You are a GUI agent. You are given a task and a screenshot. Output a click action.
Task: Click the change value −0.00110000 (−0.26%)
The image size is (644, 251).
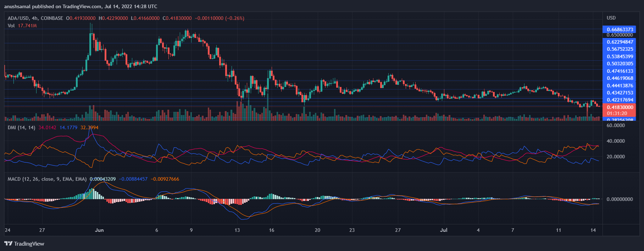point(220,18)
